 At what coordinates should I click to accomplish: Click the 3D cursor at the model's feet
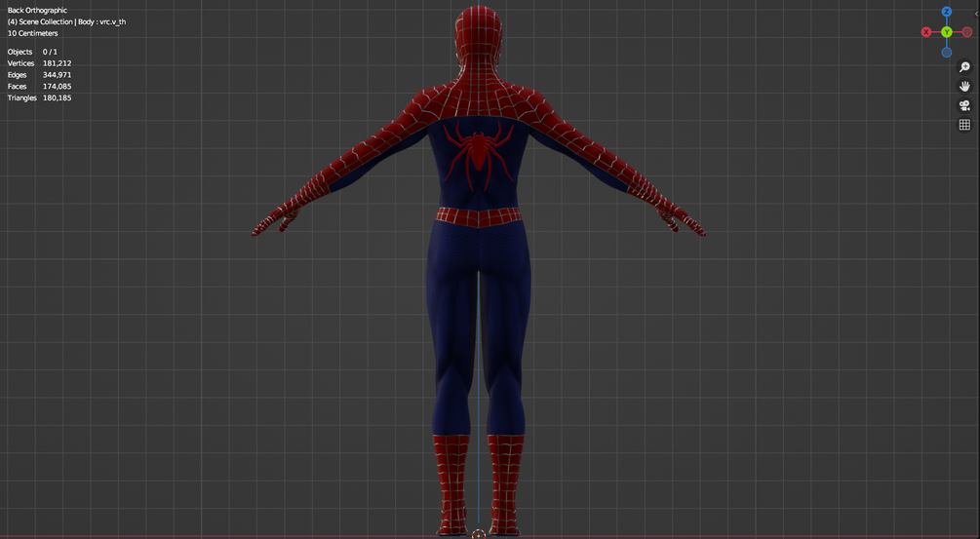479,534
